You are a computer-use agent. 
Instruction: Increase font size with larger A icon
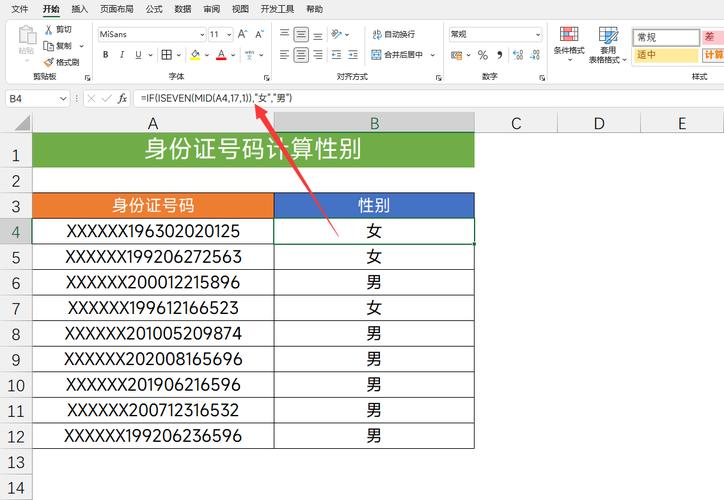tap(242, 34)
